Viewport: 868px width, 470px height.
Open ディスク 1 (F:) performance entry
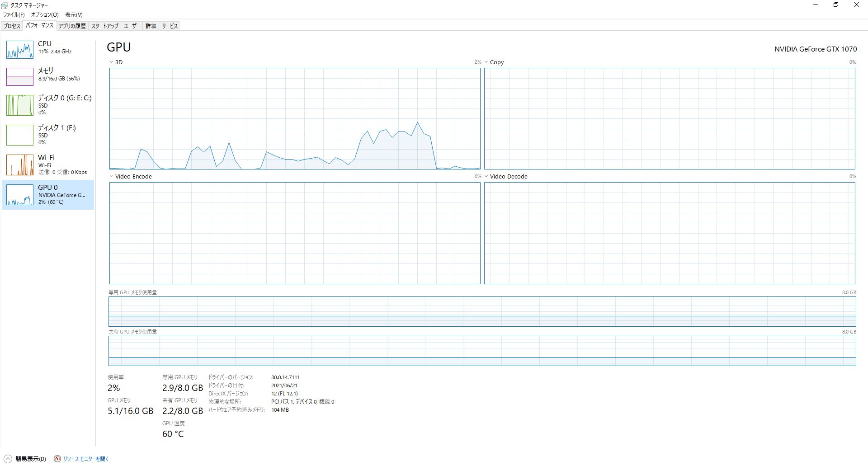(x=48, y=135)
